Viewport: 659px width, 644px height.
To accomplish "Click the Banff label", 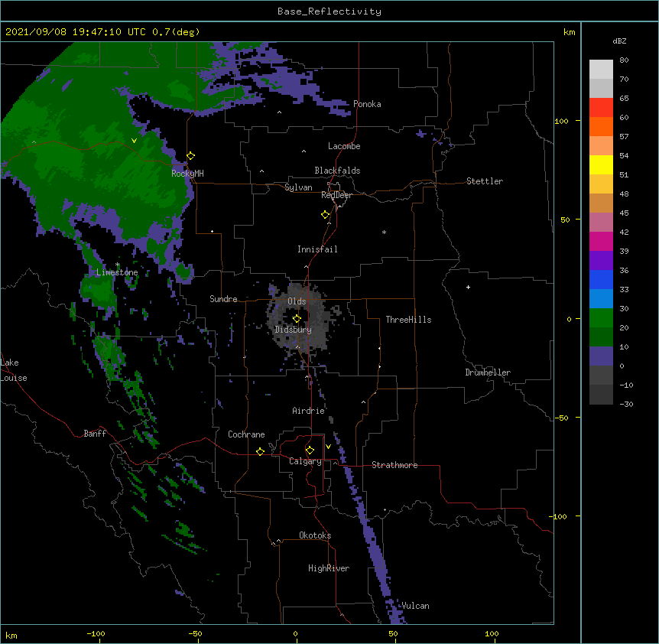I will click(95, 434).
